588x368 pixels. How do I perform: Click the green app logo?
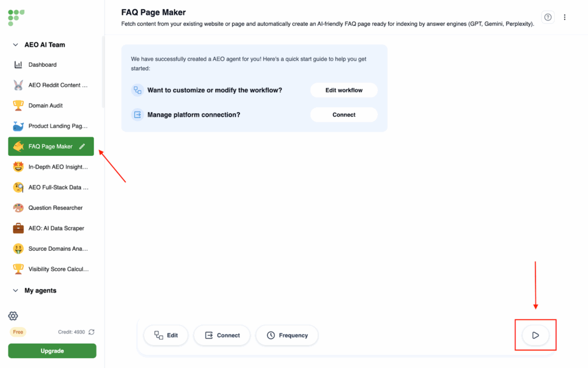click(16, 17)
